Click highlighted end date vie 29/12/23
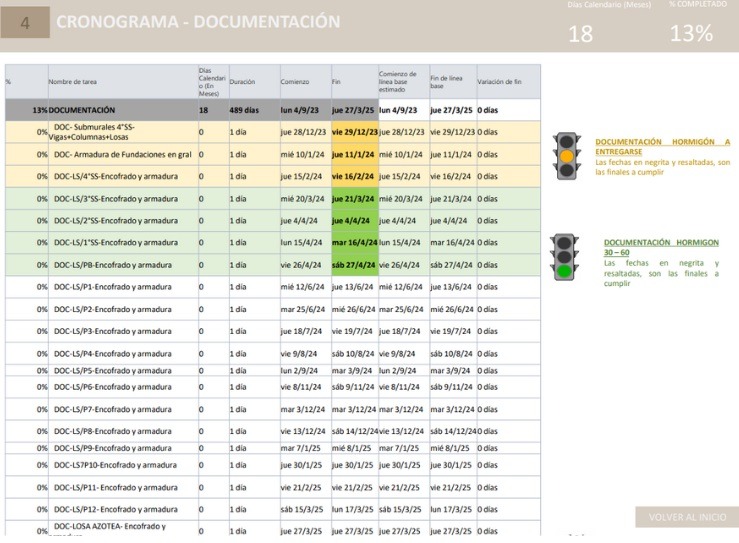Image resolution: width=739 pixels, height=543 pixels. [x=355, y=132]
